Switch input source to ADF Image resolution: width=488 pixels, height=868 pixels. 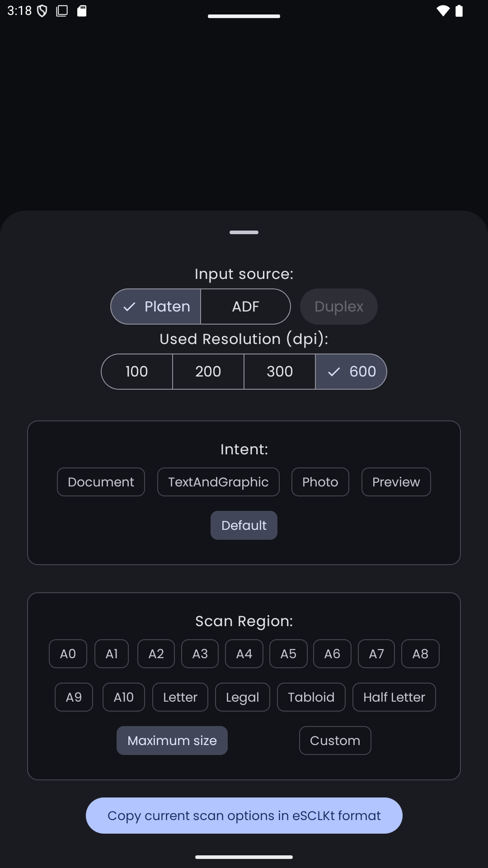[x=245, y=307]
